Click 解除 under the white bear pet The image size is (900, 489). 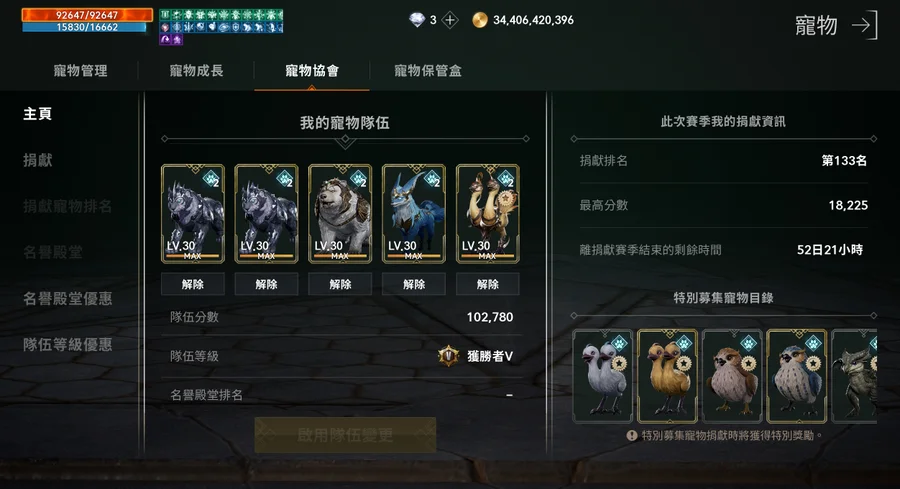point(340,284)
